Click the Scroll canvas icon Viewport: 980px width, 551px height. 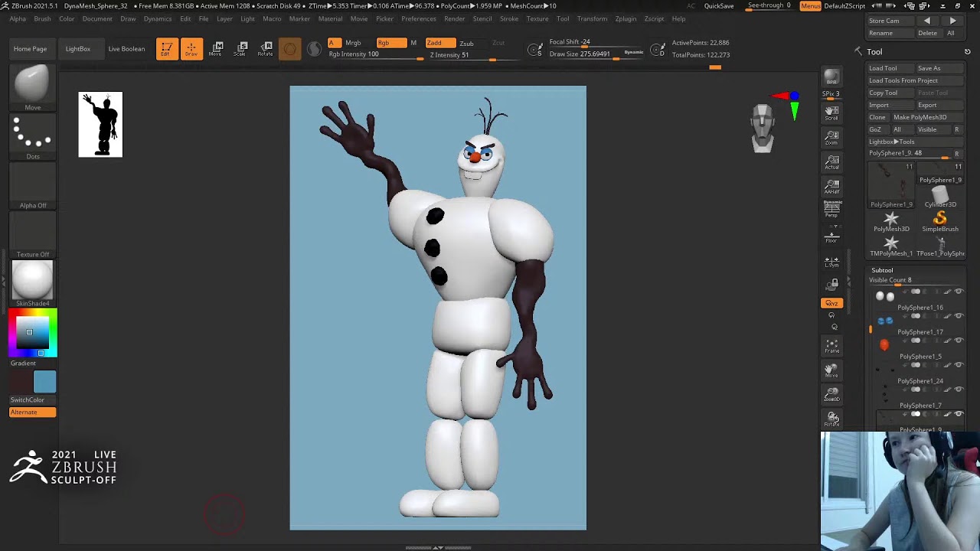831,113
